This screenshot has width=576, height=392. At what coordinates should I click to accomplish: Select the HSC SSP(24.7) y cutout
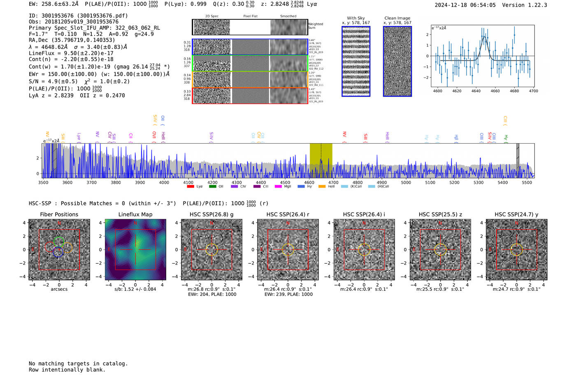517,250
